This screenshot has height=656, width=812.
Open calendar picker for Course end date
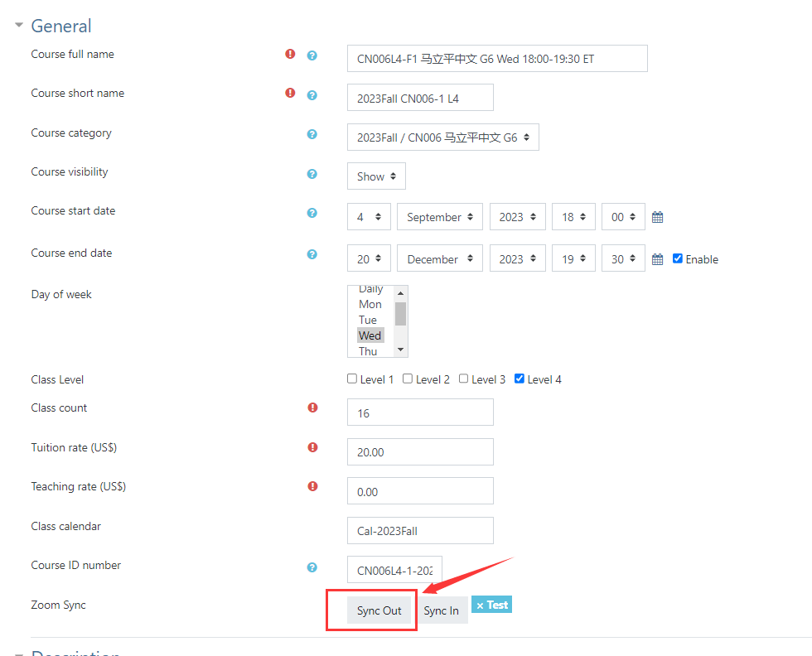click(658, 259)
